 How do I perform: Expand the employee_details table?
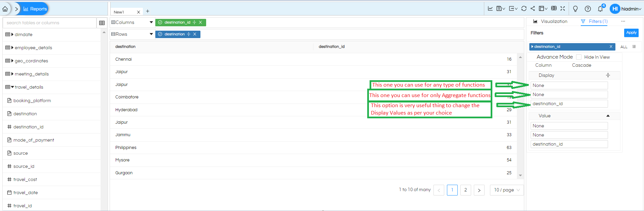click(12, 48)
